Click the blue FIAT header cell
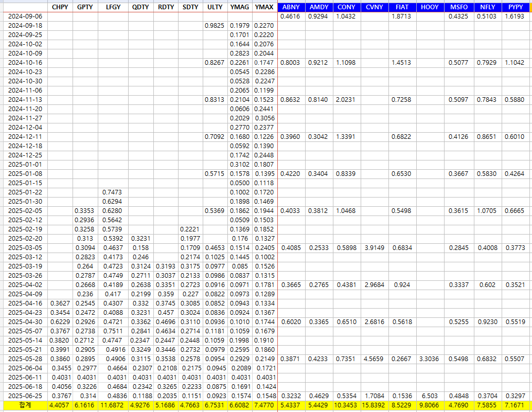This screenshot has width=532, height=412. (402, 7)
